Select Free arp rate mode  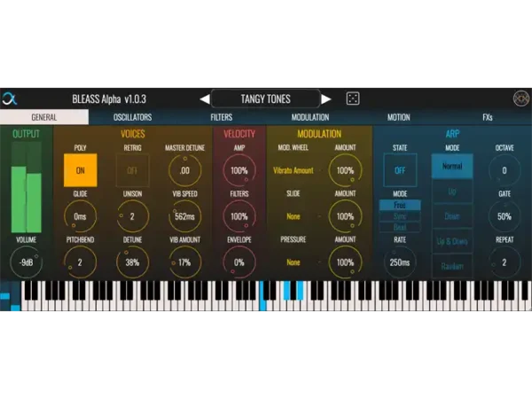pos(400,205)
